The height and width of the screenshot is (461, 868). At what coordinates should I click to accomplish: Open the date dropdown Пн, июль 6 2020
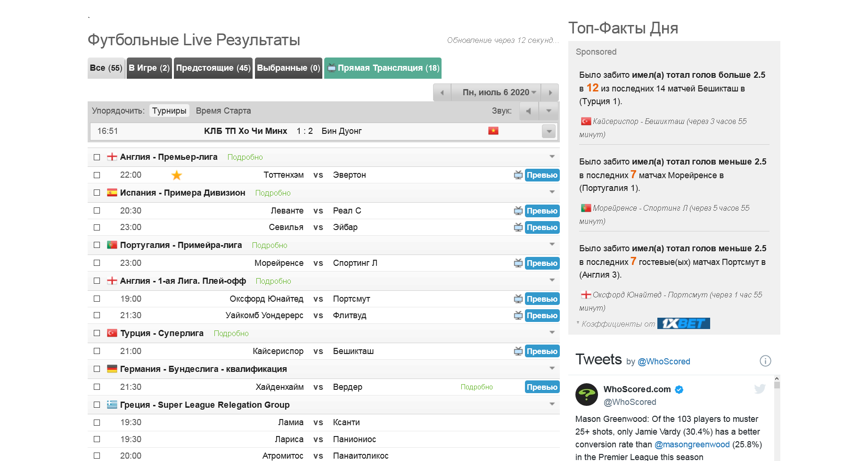point(496,92)
